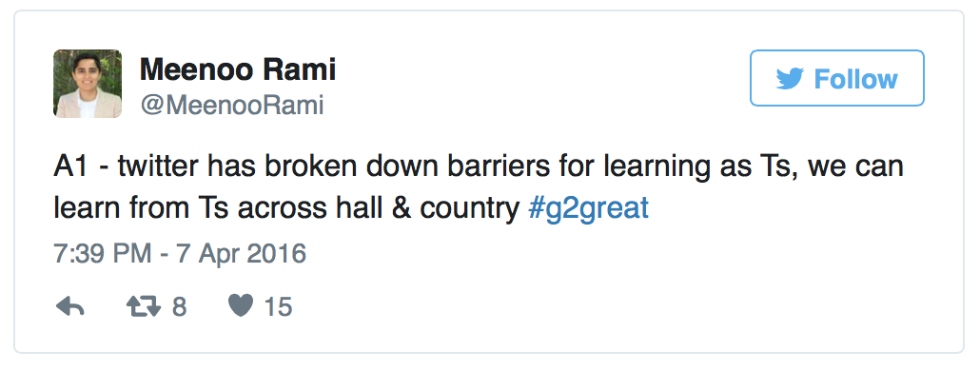This screenshot has width=980, height=371.
Task: Click empty area of the tweet card
Action: (x=625, y=294)
